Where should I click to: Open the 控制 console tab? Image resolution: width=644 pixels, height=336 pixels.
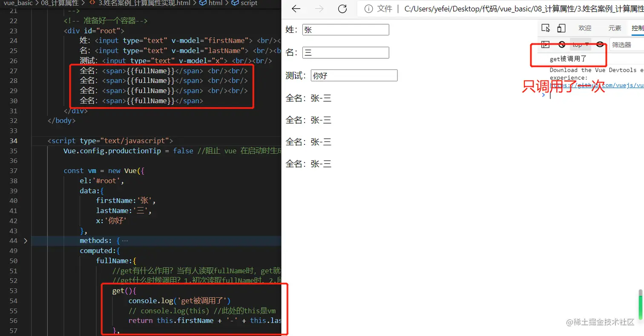(x=638, y=28)
